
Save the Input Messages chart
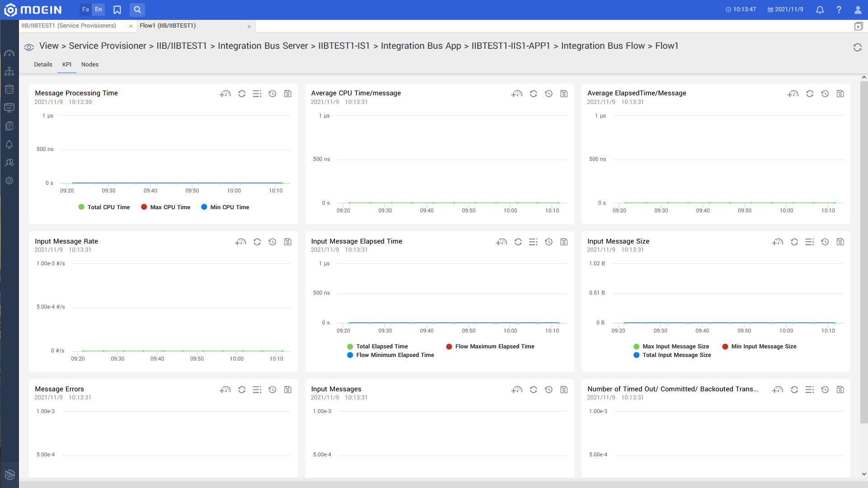pos(563,389)
